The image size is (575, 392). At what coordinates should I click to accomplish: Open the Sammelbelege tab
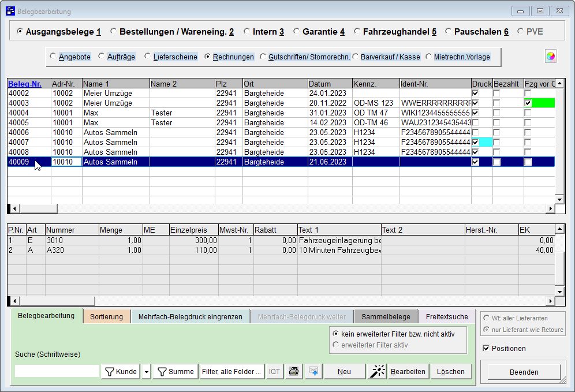[x=386, y=316]
